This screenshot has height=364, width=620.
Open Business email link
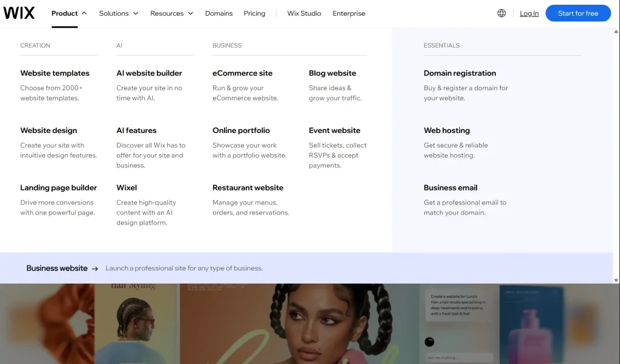coord(450,187)
